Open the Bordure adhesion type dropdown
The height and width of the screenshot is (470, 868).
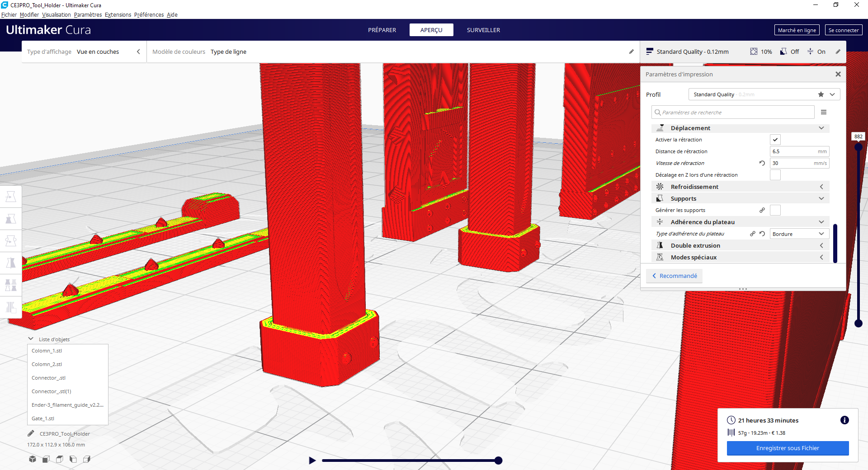[x=800, y=234]
